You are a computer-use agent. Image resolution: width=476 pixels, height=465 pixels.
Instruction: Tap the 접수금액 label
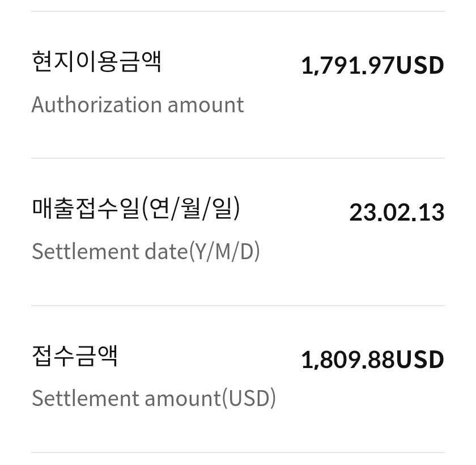75,356
